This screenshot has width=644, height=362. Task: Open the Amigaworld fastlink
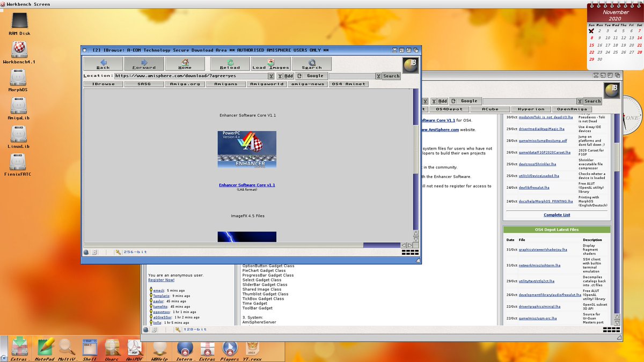[267, 84]
